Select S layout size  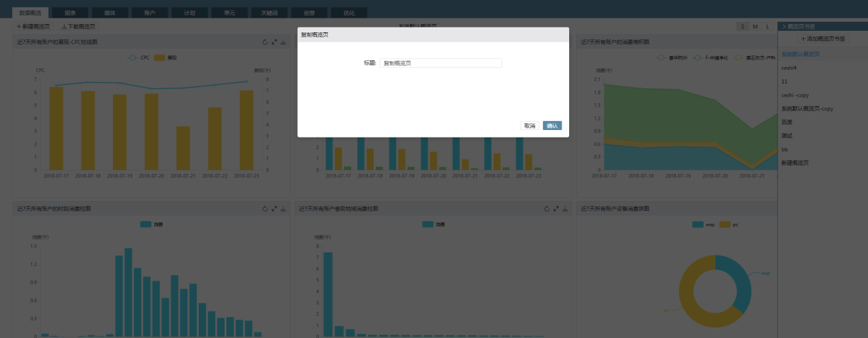point(743,27)
